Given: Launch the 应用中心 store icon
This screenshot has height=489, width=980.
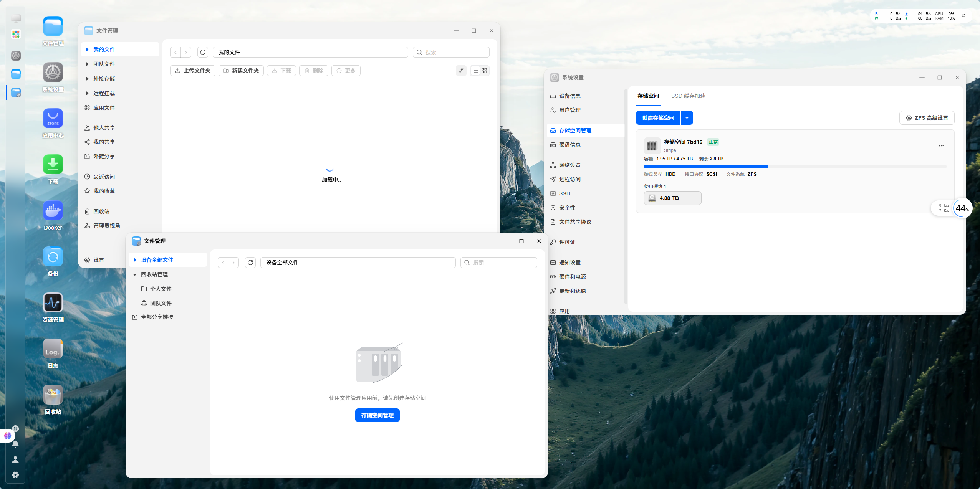Looking at the screenshot, I should [53, 119].
